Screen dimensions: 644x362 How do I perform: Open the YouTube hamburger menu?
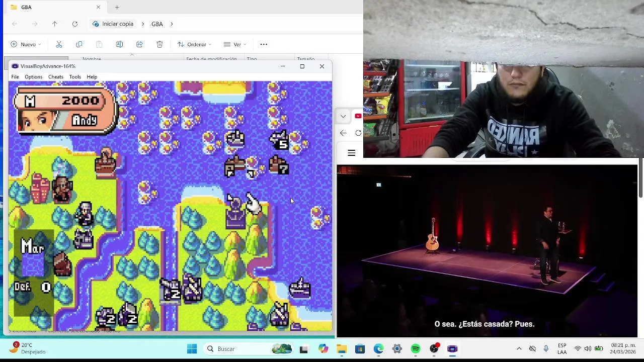(x=352, y=153)
